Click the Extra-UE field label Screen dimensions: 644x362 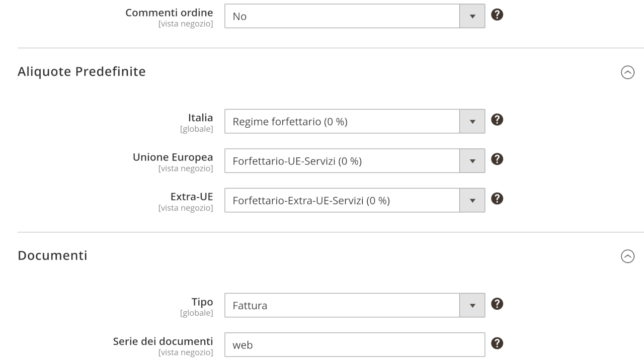click(192, 197)
